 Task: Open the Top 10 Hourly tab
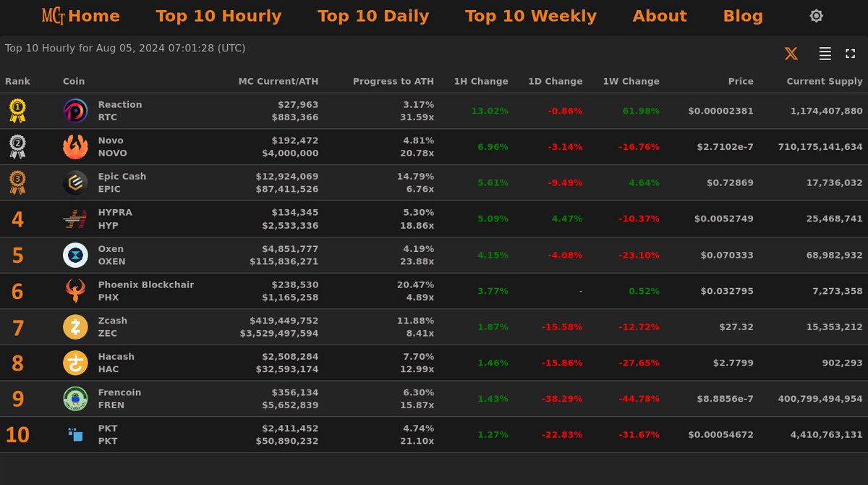pyautogui.click(x=218, y=16)
